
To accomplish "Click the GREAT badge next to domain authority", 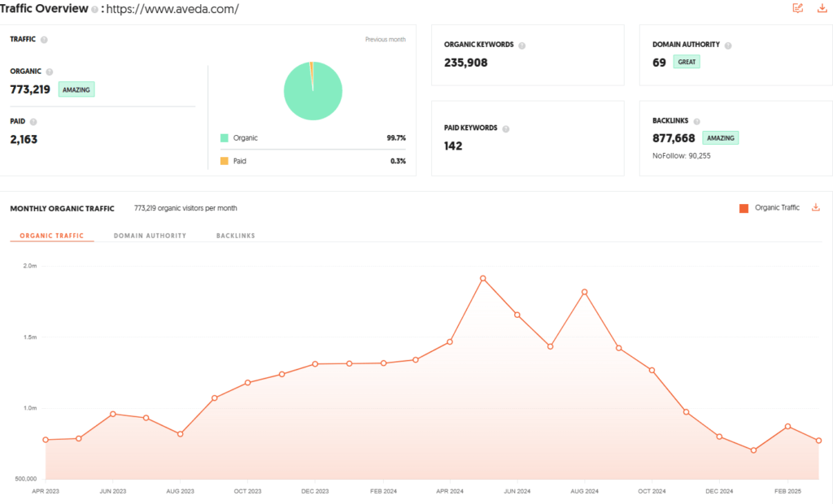I will pos(687,62).
